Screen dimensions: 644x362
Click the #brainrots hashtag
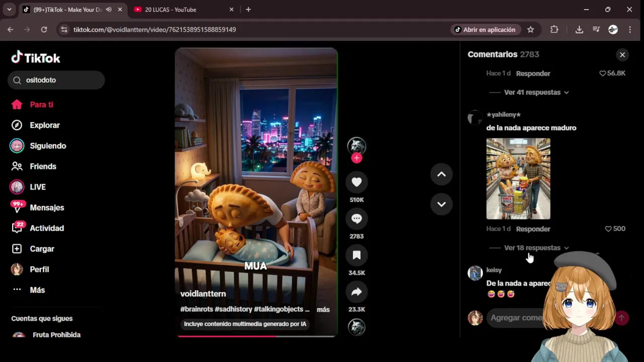click(x=196, y=309)
